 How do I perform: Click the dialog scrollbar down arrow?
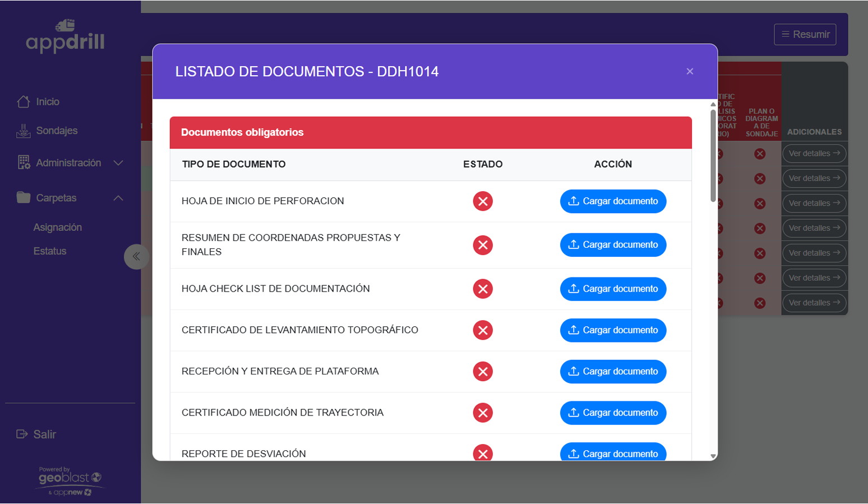pyautogui.click(x=713, y=456)
